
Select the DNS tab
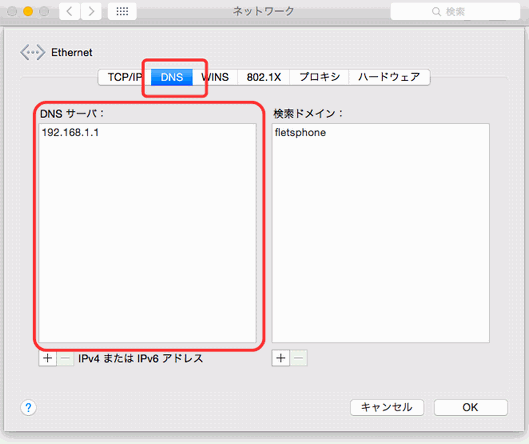[x=172, y=77]
